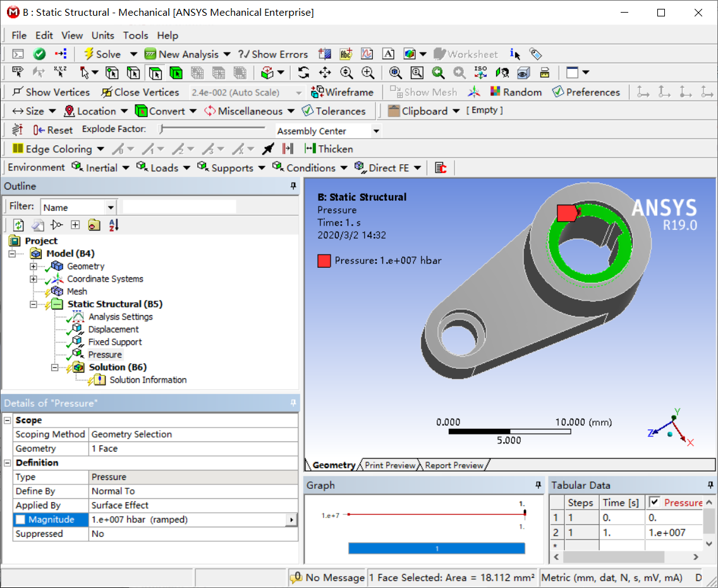
Task: Toggle Show Mesh
Action: [x=423, y=92]
